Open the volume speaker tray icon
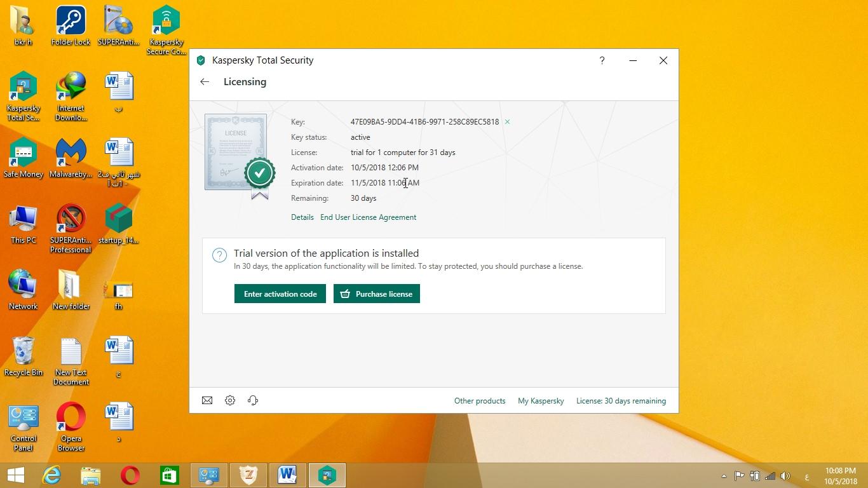 pyautogui.click(x=785, y=476)
